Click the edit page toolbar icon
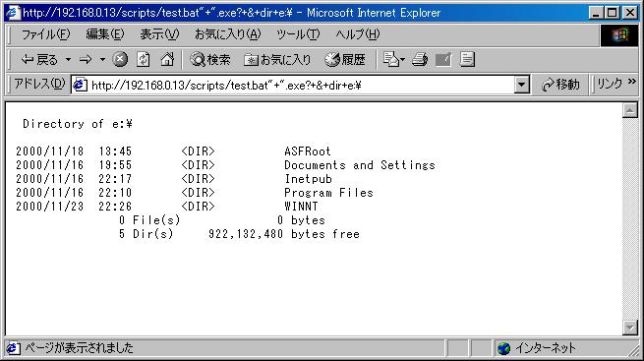The width and height of the screenshot is (644, 361). 443,60
